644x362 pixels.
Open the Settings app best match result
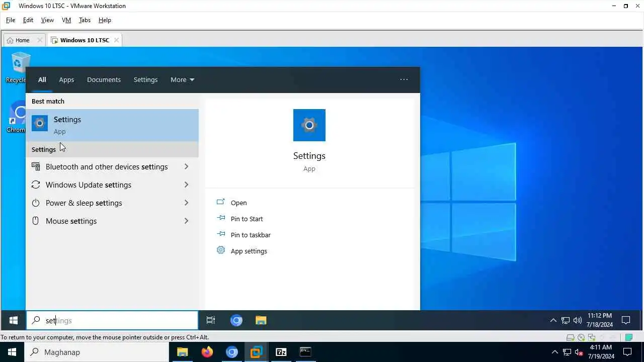coord(112,125)
